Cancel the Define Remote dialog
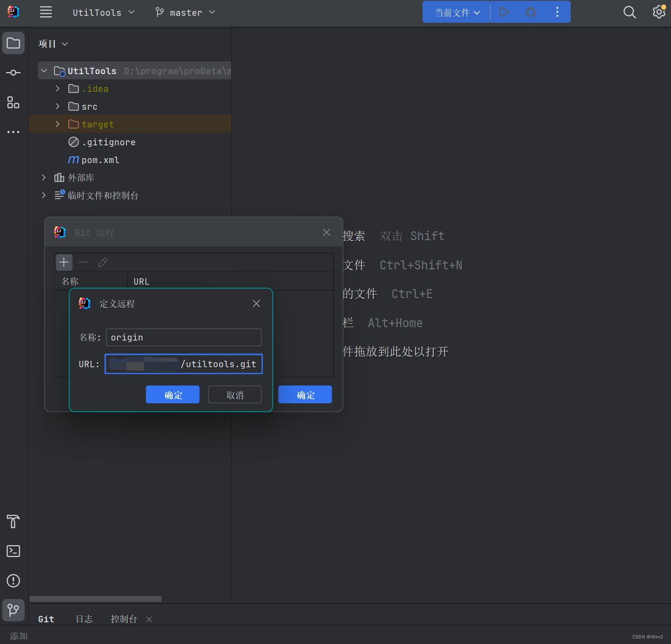 (235, 394)
